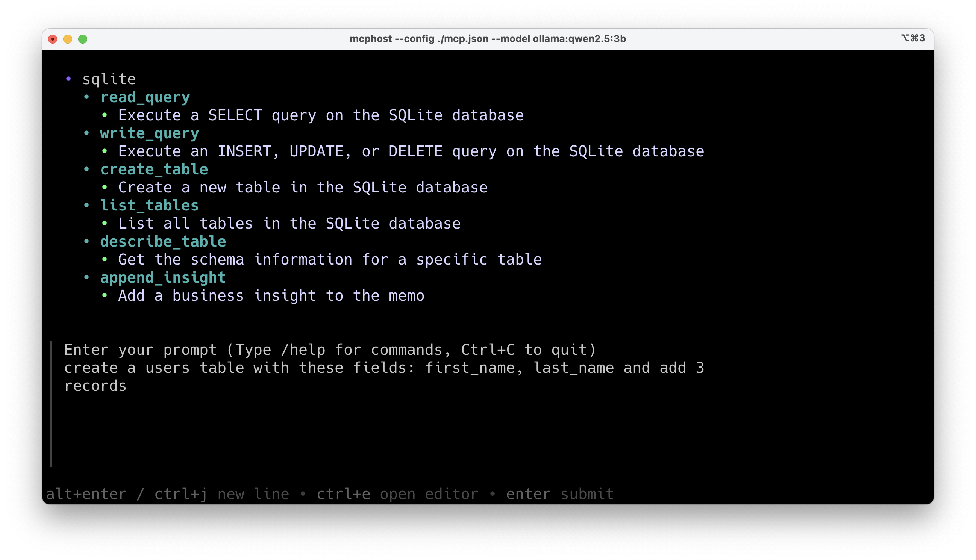This screenshot has width=976, height=560.
Task: Click the purple bullet next to sqlite
Action: pyautogui.click(x=68, y=79)
